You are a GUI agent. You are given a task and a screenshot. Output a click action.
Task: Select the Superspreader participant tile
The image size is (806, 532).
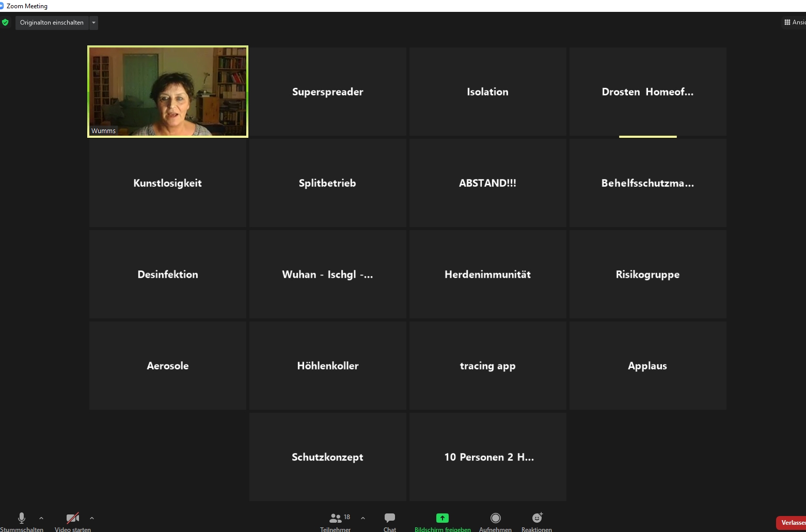tap(328, 92)
